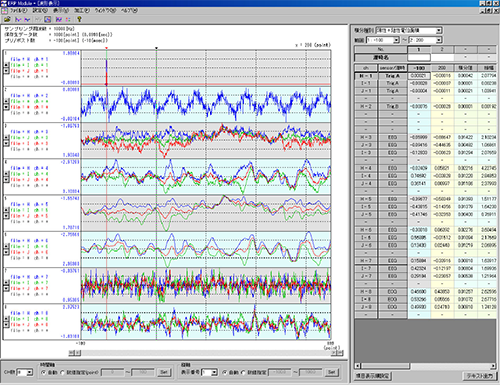Toggle the pressed grid display toolbar icon
The height and width of the screenshot is (385, 500).
click(x=48, y=19)
